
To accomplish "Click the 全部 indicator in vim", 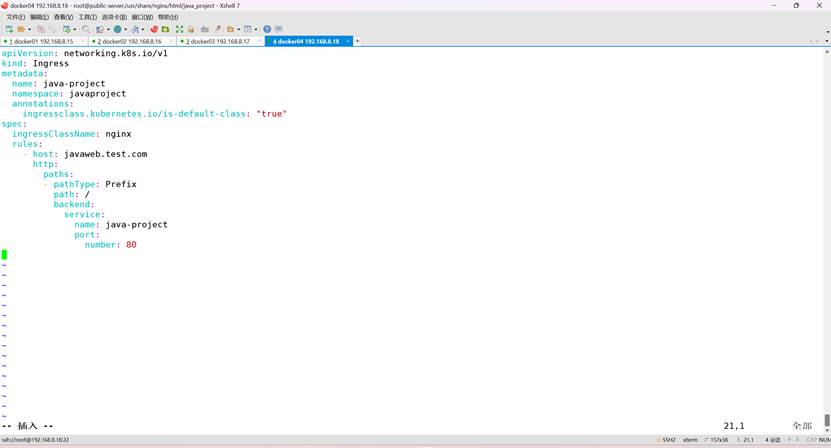I will 802,426.
